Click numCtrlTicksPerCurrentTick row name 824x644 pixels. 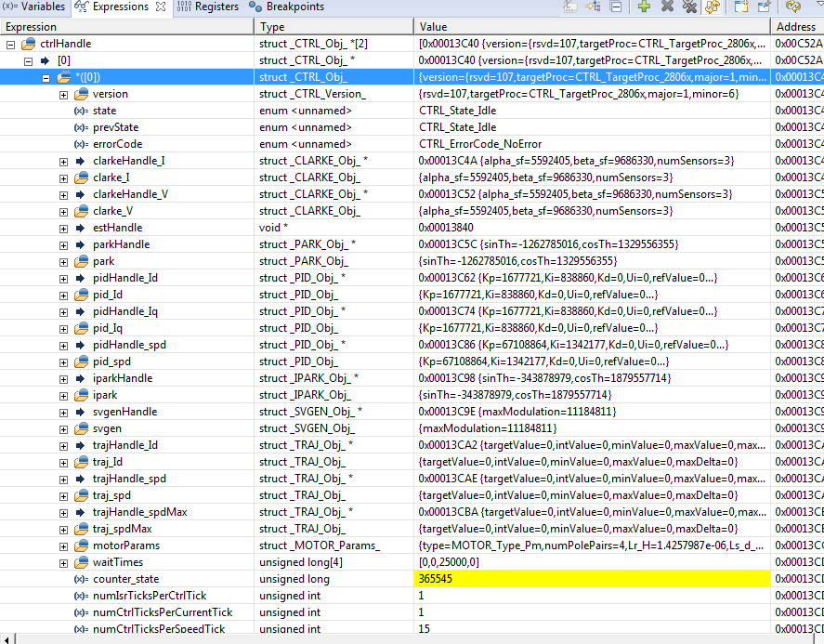[x=163, y=611]
